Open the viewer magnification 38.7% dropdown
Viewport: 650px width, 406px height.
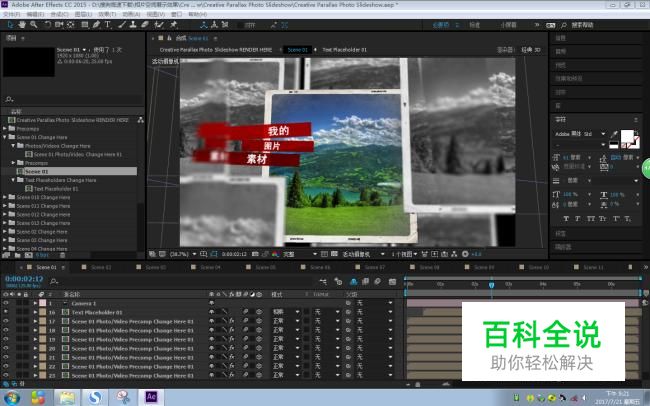[182, 254]
